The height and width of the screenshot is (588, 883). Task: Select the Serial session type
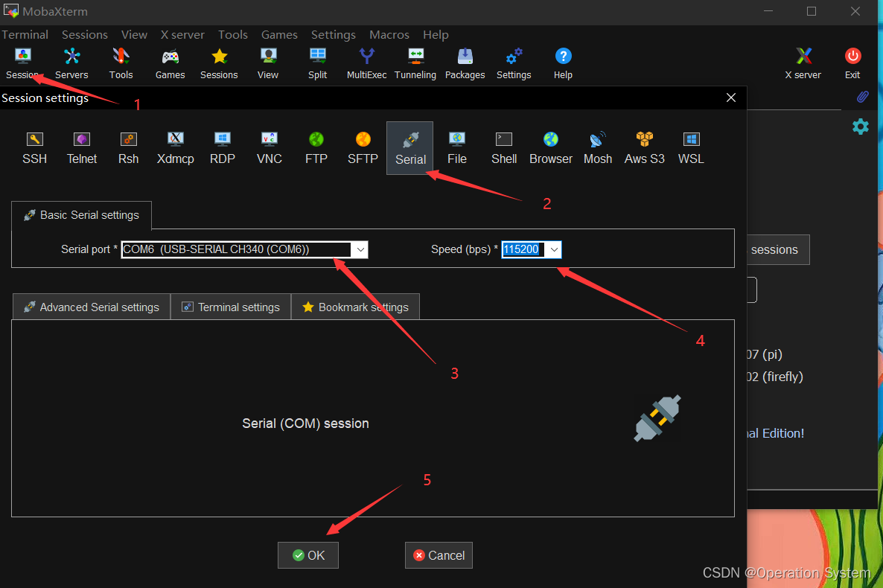(410, 148)
